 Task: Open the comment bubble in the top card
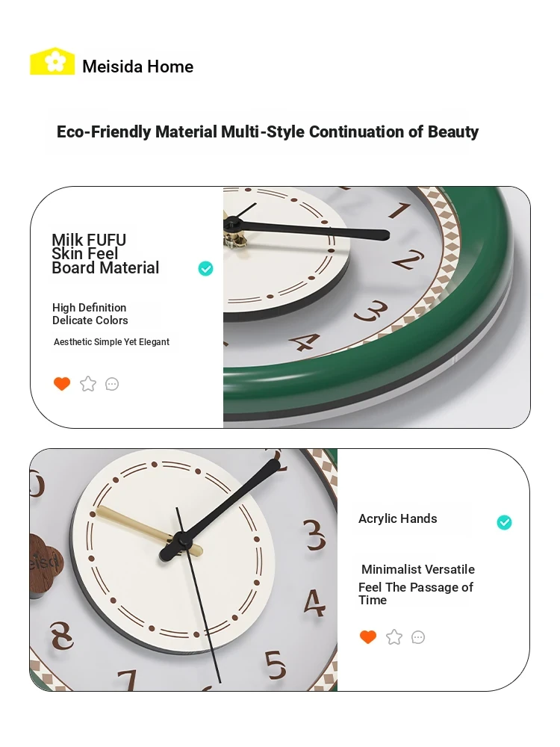(112, 384)
